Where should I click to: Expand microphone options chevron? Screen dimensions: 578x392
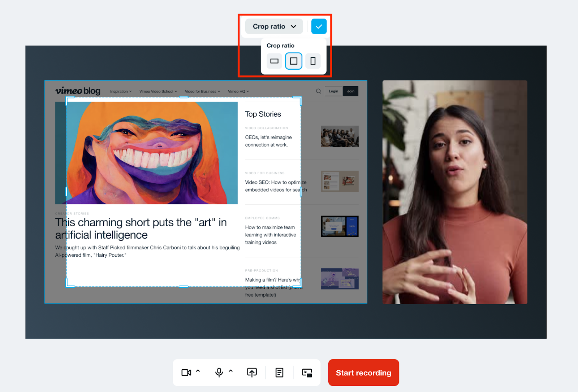click(231, 371)
